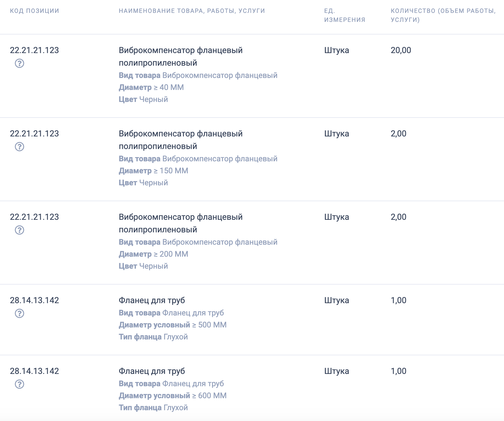Open help icon for the 500 MM flange row
The width and height of the screenshot is (504, 421).
click(x=19, y=313)
